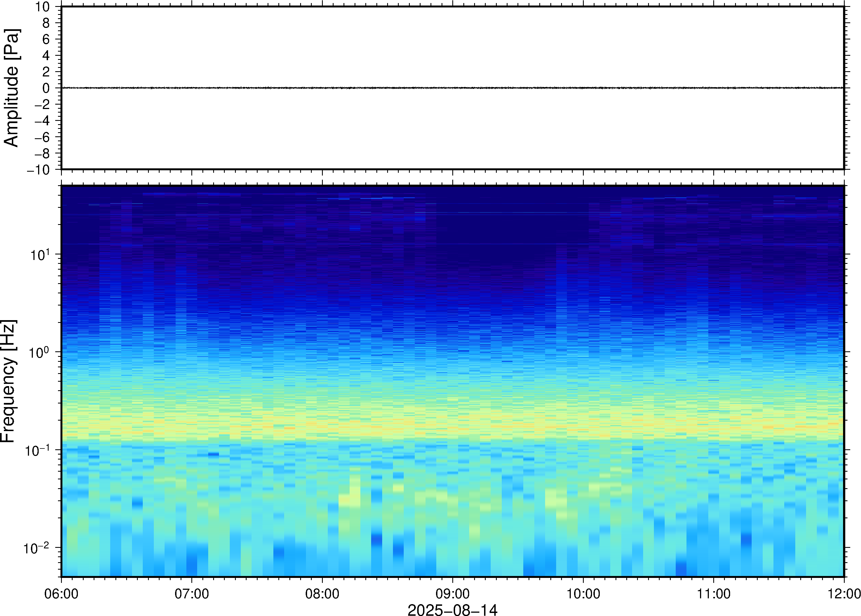Click the amplitude value −10 tick label

38,170
